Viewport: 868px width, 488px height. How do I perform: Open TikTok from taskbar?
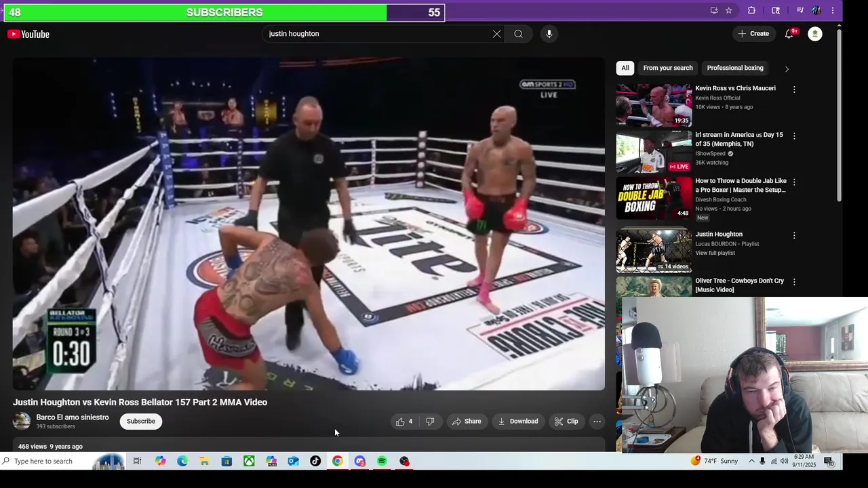[315, 462]
